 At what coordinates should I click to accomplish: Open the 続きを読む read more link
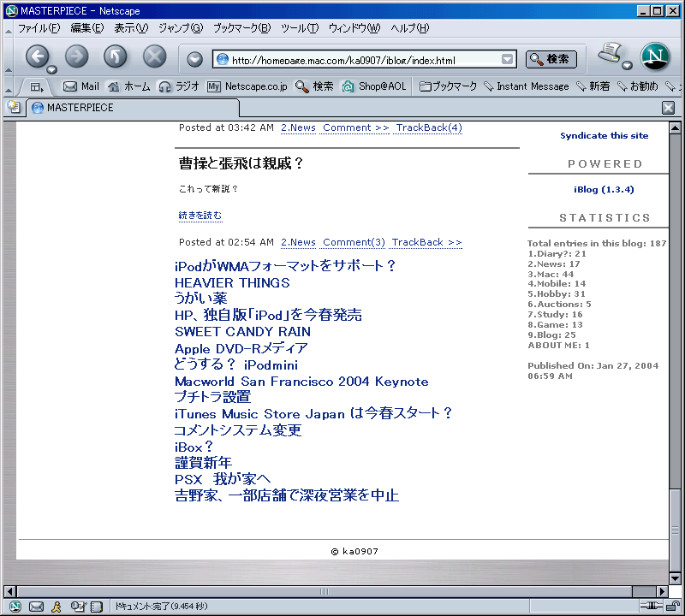(200, 216)
